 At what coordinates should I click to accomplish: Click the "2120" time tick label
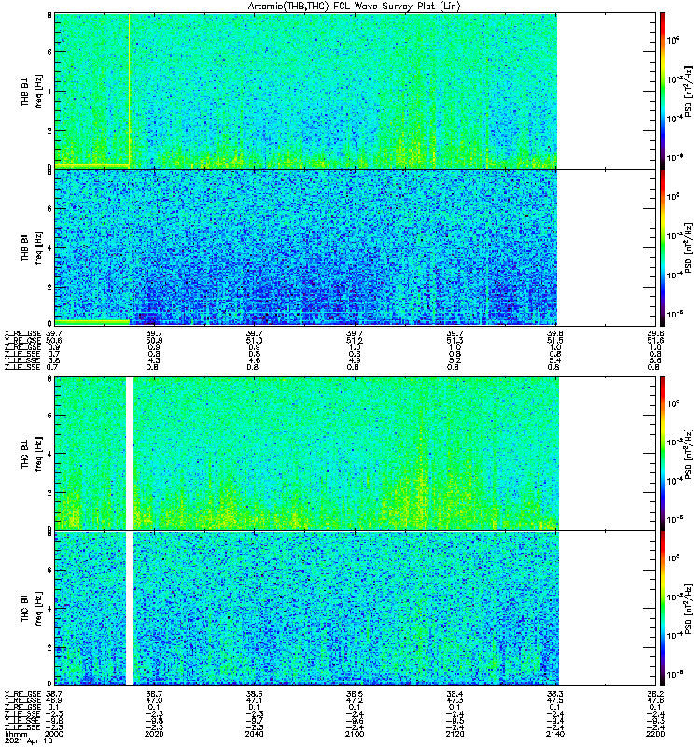coord(455,734)
